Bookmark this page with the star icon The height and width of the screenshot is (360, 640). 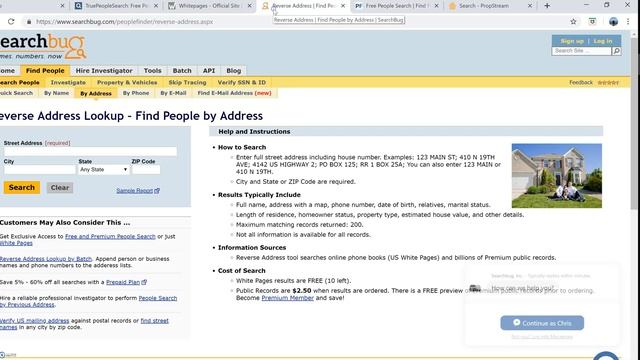(573, 22)
